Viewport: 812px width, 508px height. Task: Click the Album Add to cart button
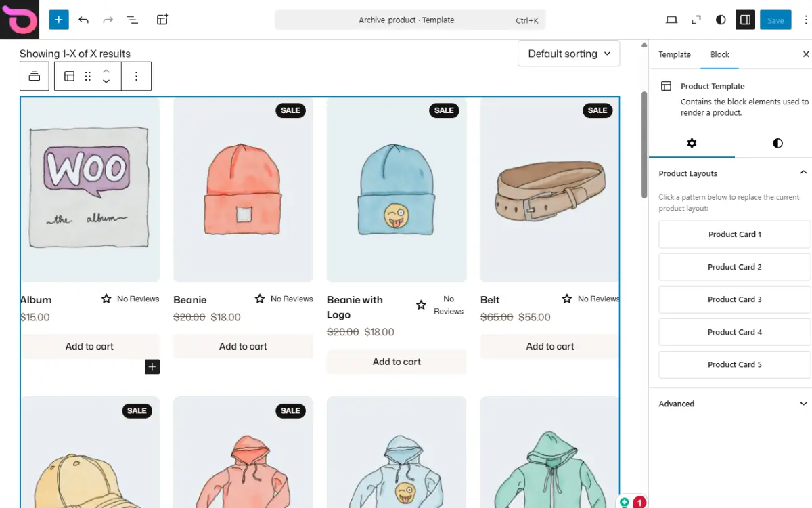click(x=90, y=346)
